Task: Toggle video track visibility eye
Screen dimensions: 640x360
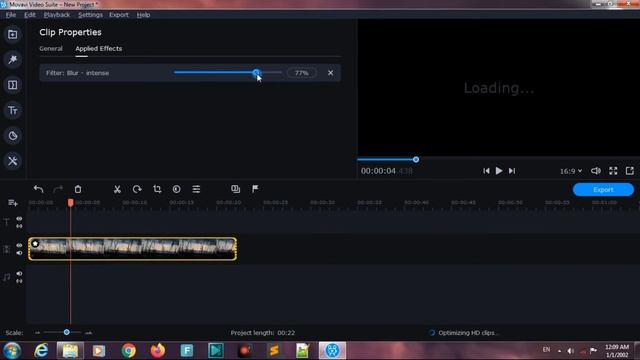Action: [x=19, y=245]
